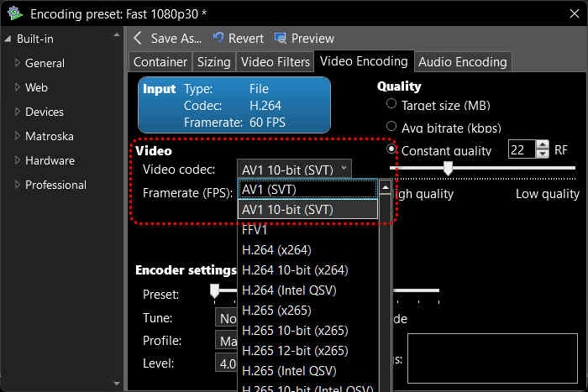This screenshot has width=588, height=392.
Task: Click the Revert label
Action: pyautogui.click(x=246, y=39)
